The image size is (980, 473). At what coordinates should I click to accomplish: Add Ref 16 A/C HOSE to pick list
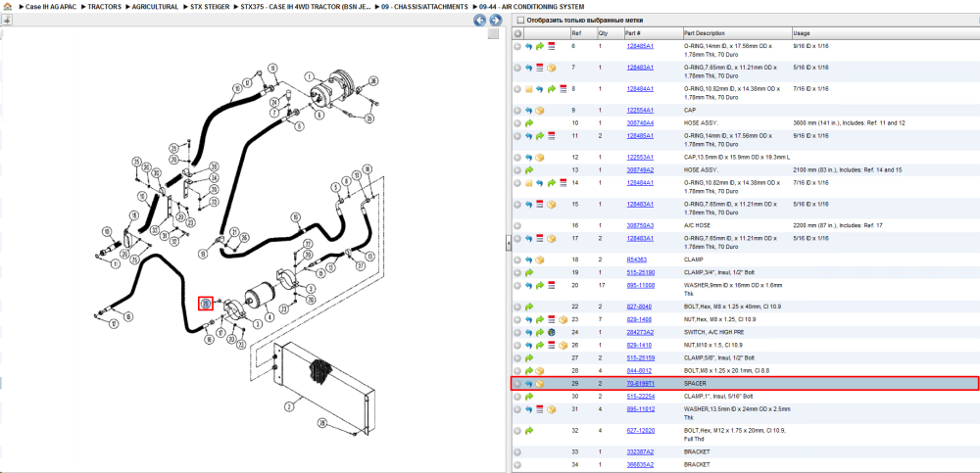[517, 225]
